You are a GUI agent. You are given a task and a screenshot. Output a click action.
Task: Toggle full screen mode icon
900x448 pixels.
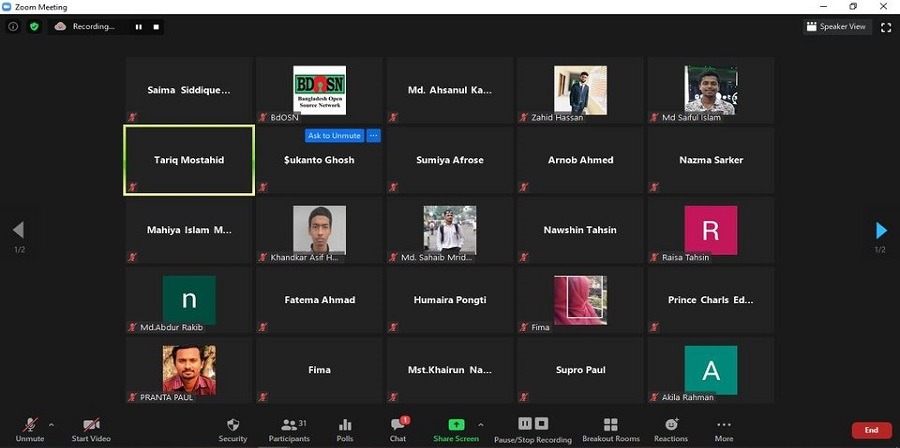(886, 27)
